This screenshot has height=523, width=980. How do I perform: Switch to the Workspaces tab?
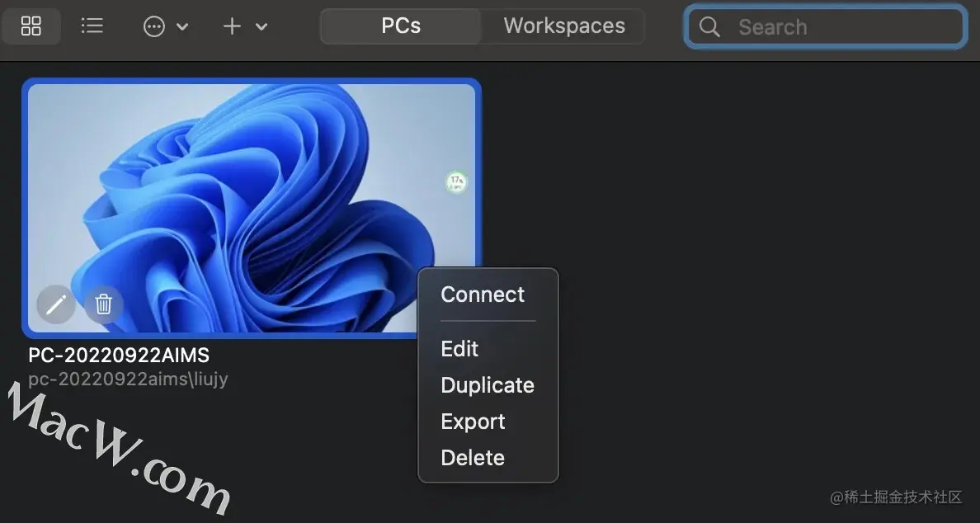tap(564, 26)
